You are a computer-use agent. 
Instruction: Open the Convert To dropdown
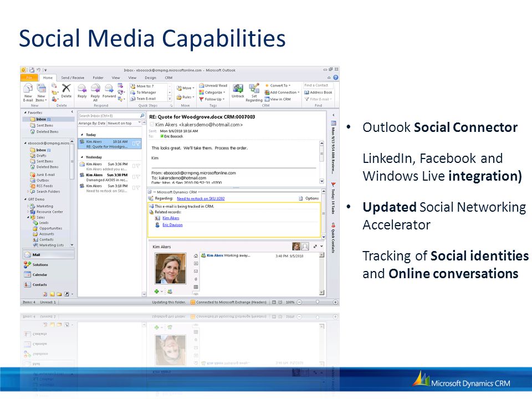point(278,85)
